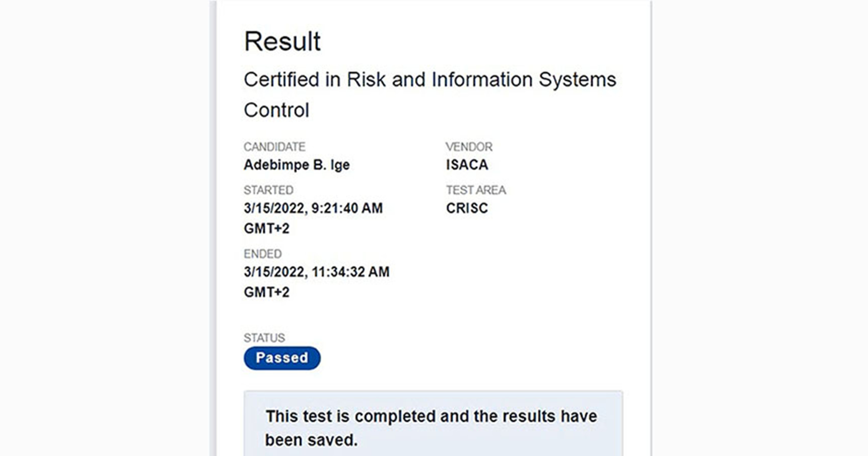Viewport: 868px width, 456px height.
Task: Click GMT+2 under the ended time
Action: click(x=267, y=292)
